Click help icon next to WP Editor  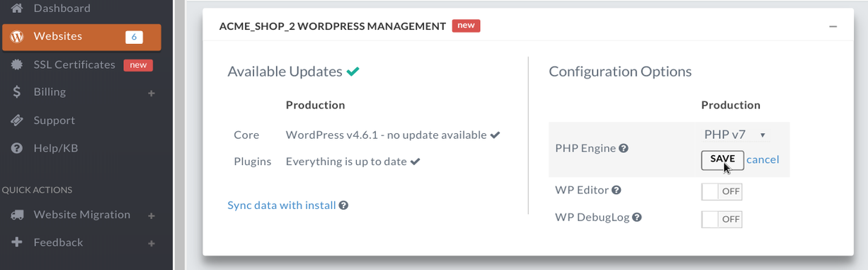[x=617, y=191]
